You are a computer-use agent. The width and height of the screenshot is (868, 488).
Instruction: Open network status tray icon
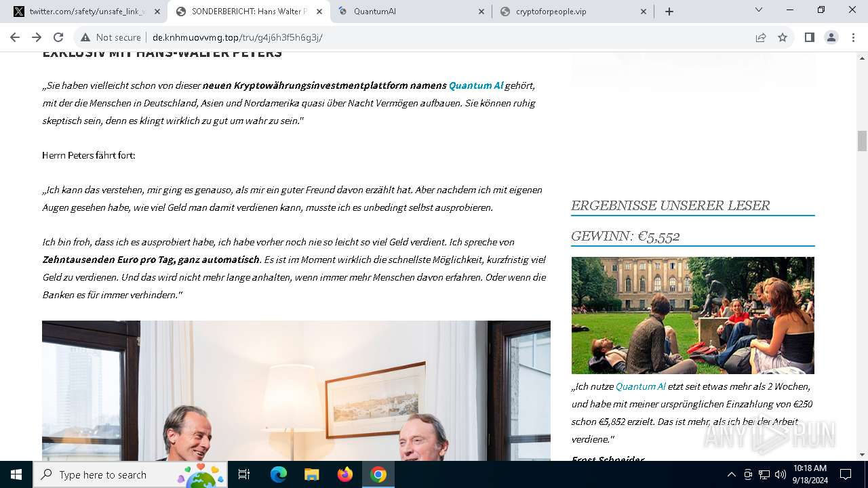764,474
